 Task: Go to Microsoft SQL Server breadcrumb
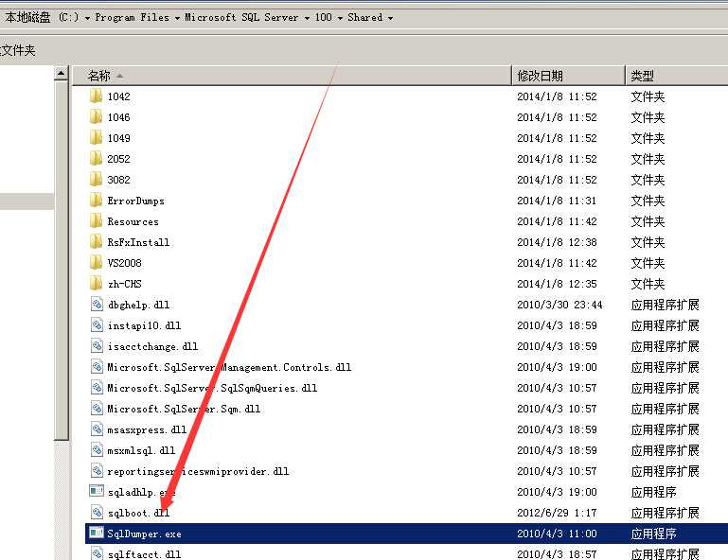click(x=241, y=18)
